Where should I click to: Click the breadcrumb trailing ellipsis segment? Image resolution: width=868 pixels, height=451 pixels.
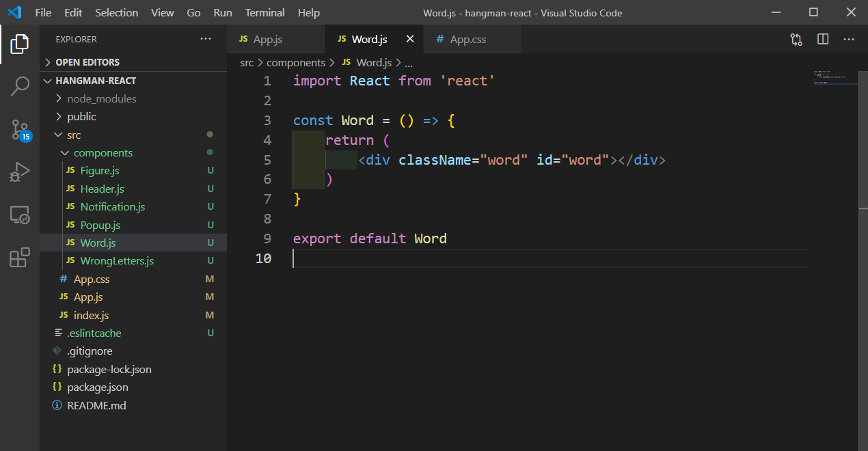coord(409,62)
